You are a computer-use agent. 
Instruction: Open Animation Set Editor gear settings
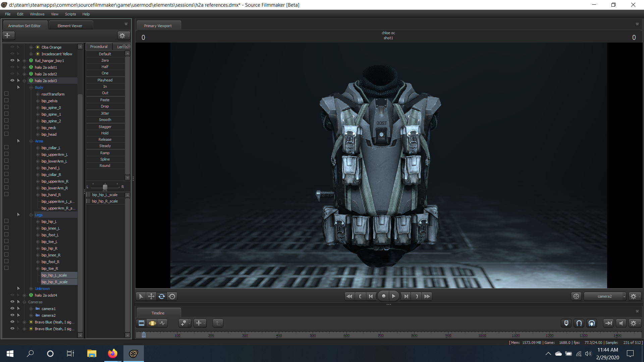[123, 35]
